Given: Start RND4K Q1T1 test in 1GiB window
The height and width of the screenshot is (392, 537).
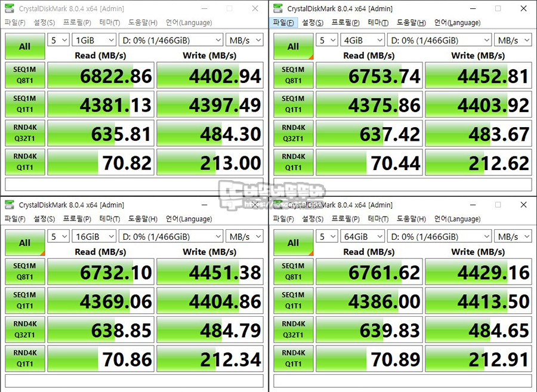Looking at the screenshot, I should tap(24, 162).
